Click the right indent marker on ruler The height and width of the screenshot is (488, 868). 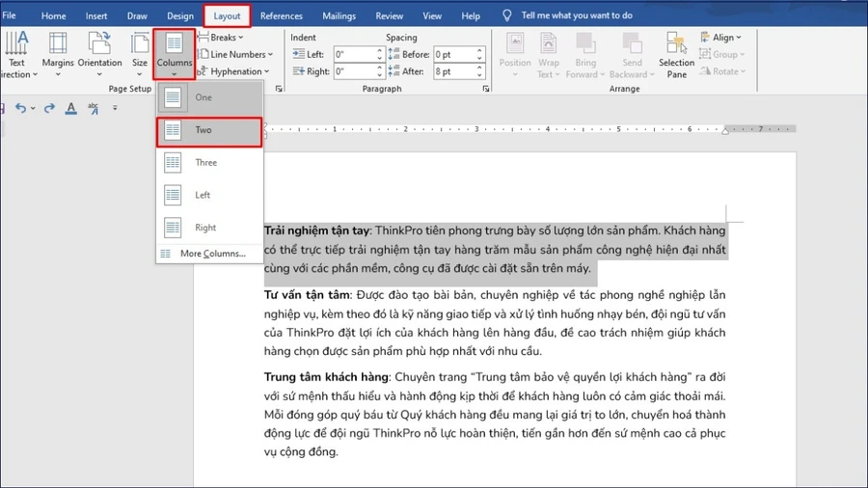[725, 130]
